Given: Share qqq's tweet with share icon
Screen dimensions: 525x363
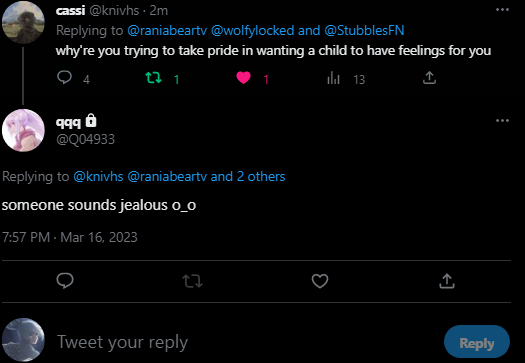Looking at the screenshot, I should [447, 281].
